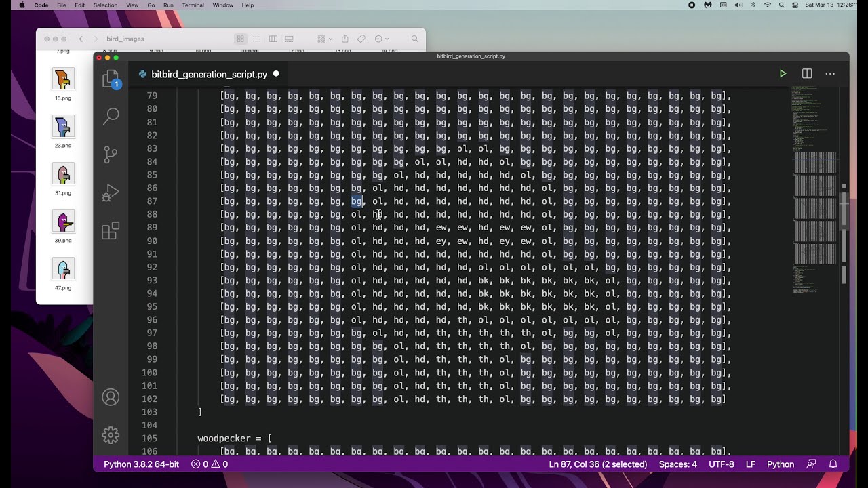The height and width of the screenshot is (488, 868).
Task: Go back in the Finder window
Action: point(81,39)
